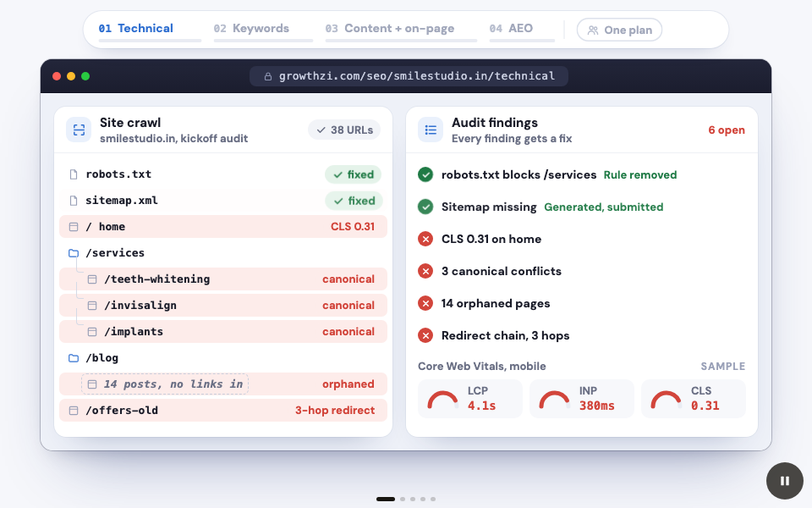This screenshot has height=508, width=812.
Task: Click the page icon beside / home
Action: point(74,227)
